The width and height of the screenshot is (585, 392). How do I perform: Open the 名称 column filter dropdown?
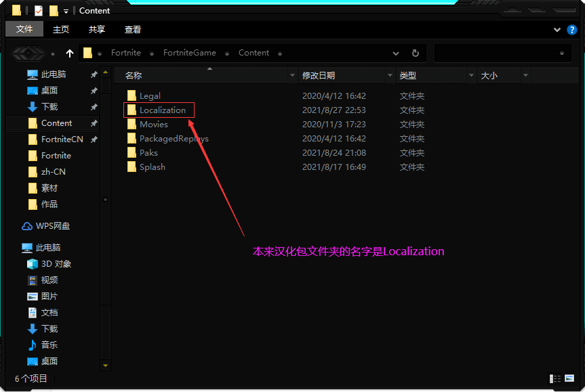pos(293,75)
